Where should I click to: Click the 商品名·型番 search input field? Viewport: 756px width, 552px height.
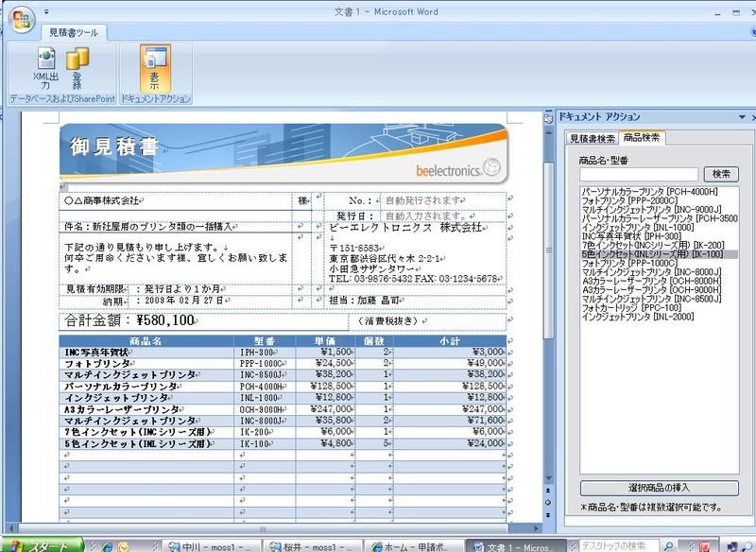tap(639, 174)
